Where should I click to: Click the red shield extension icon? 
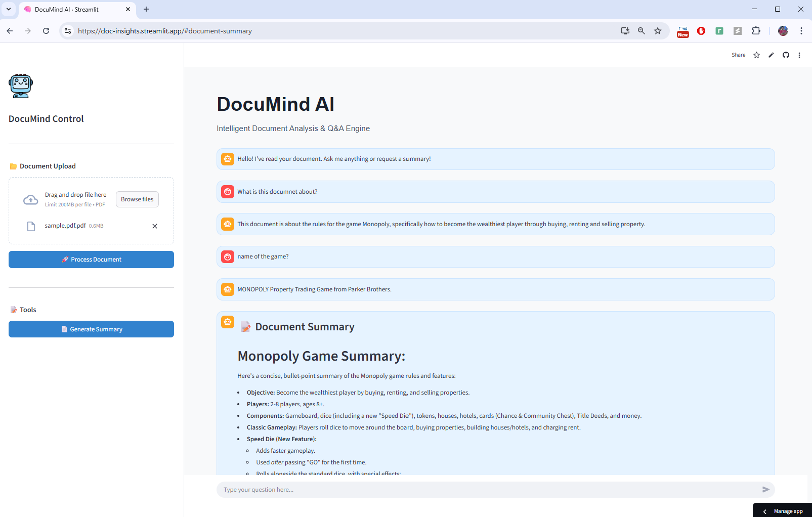tap(701, 31)
